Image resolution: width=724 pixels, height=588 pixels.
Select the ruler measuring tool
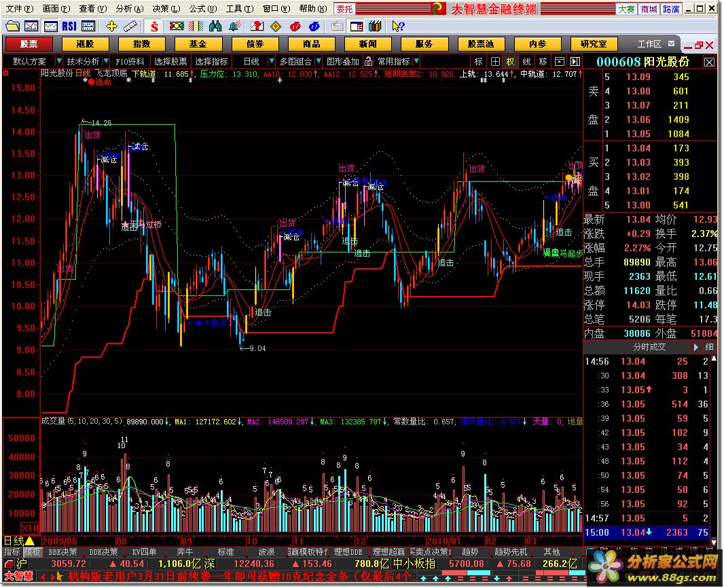(x=130, y=26)
